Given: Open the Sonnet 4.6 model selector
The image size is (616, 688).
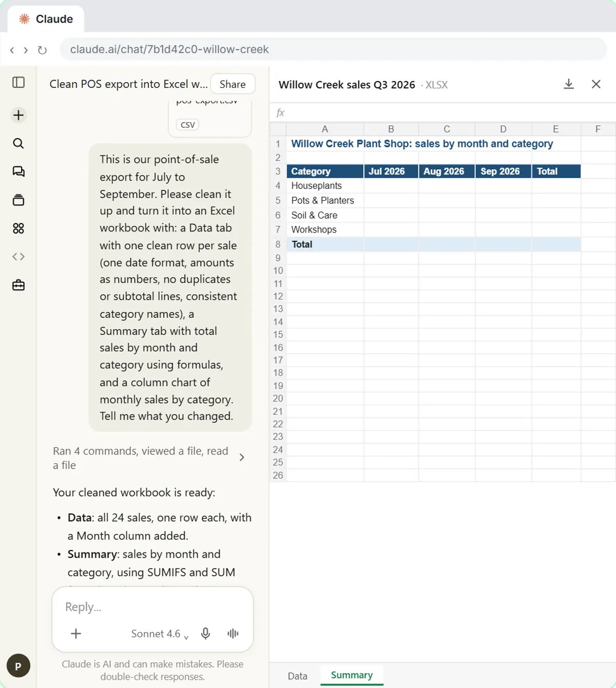Looking at the screenshot, I should (x=160, y=634).
